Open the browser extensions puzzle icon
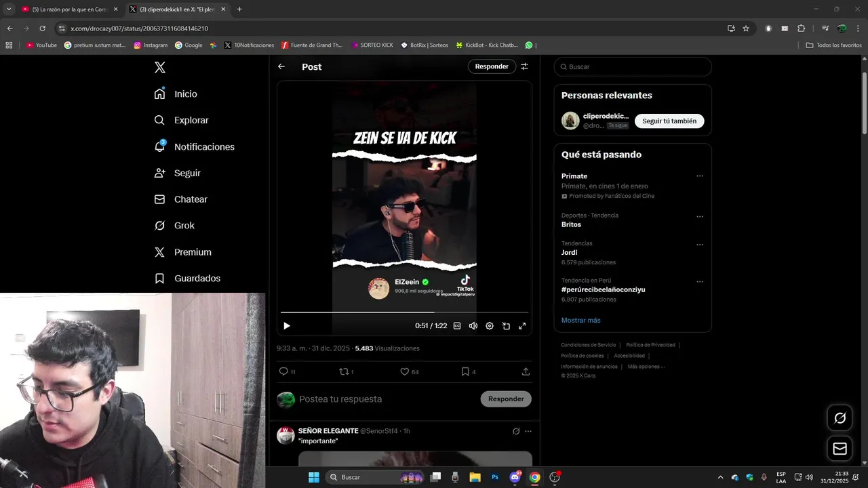The width and height of the screenshot is (868, 488). click(x=801, y=28)
